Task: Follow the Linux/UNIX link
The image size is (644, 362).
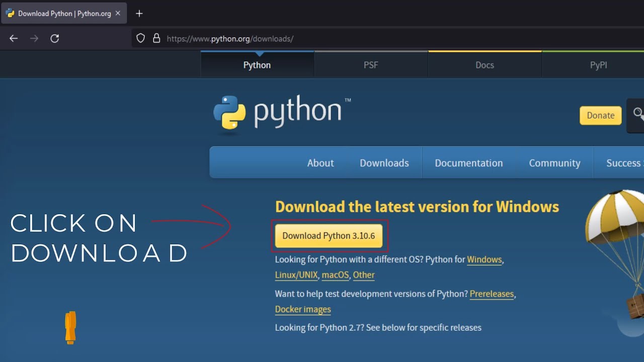Action: pos(296,275)
